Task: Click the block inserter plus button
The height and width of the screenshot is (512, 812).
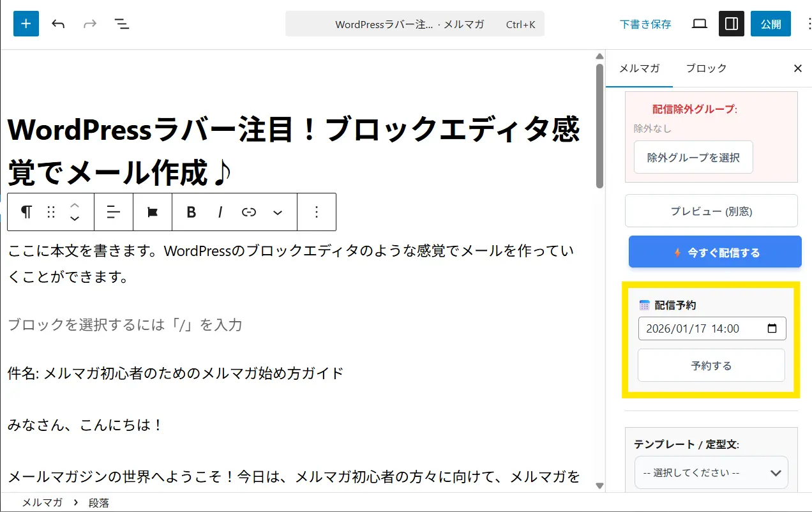Action: tap(26, 24)
